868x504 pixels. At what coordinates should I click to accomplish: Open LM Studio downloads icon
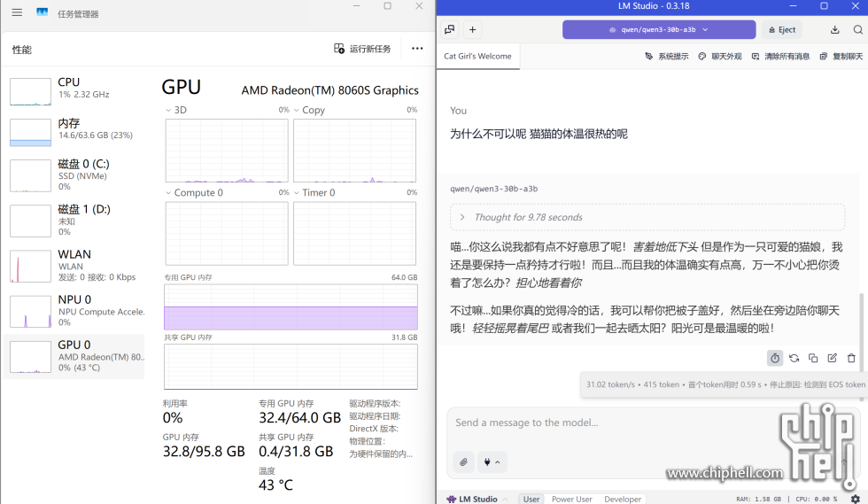pyautogui.click(x=834, y=29)
